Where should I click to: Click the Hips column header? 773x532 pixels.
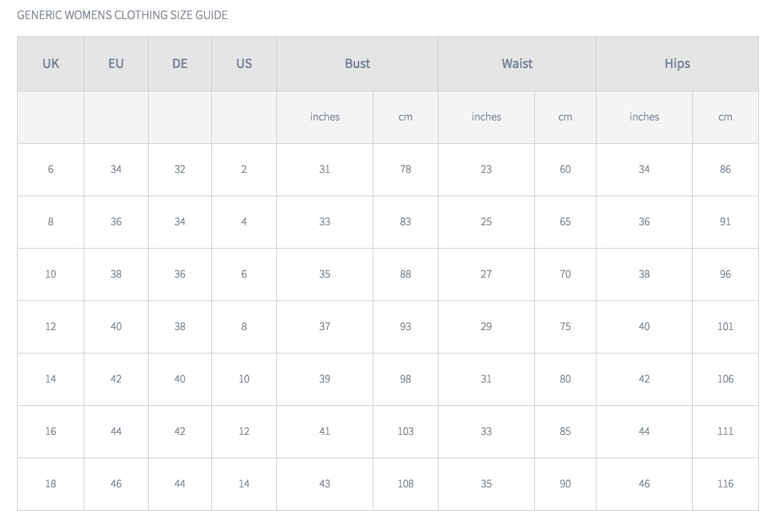[677, 64]
